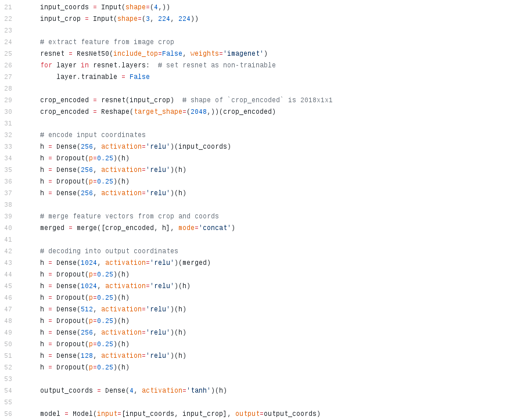Click the 'concat' string literal
Image resolution: width=521 pixels, height=420 pixels.
[215, 228]
